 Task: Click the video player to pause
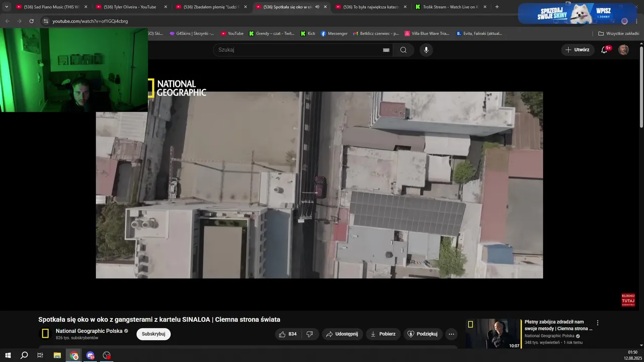[319, 185]
